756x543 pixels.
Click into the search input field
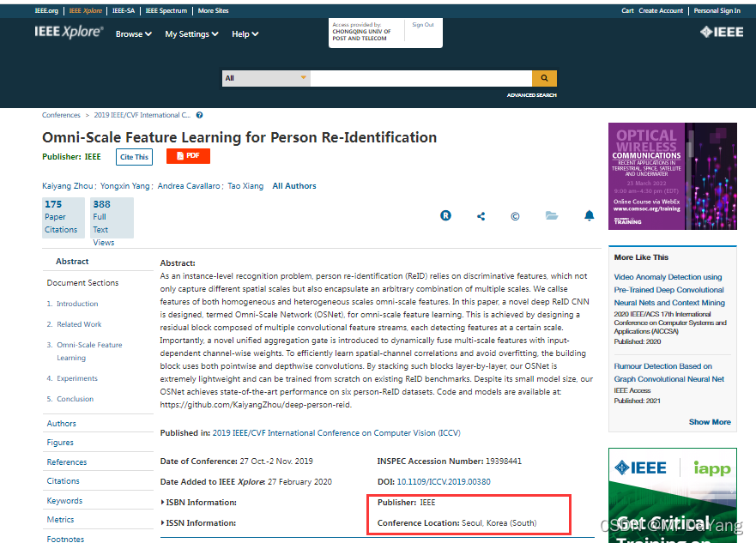(421, 78)
